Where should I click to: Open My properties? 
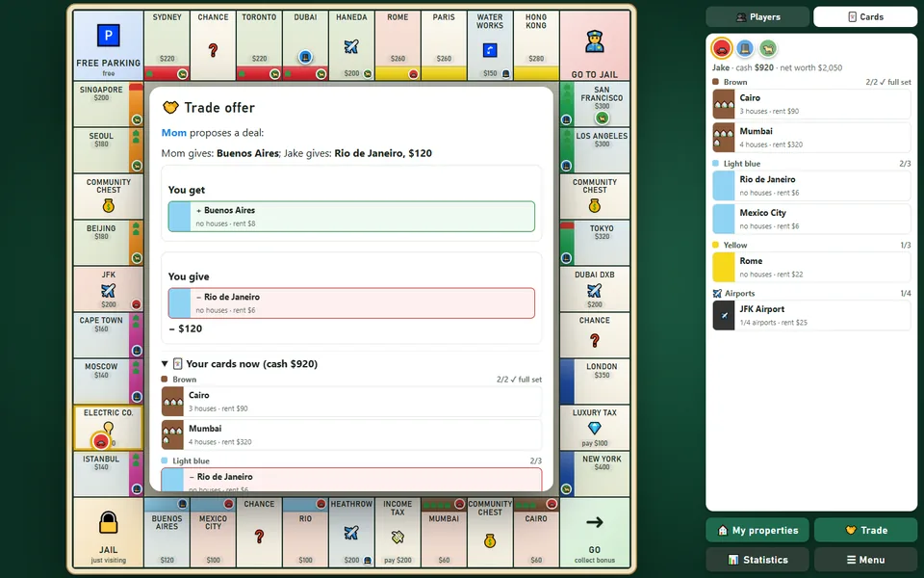(757, 530)
